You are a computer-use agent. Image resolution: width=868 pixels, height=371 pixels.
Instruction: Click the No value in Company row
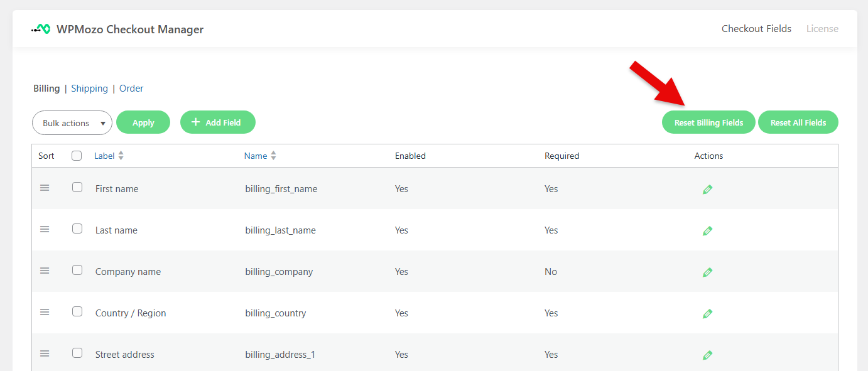click(551, 272)
